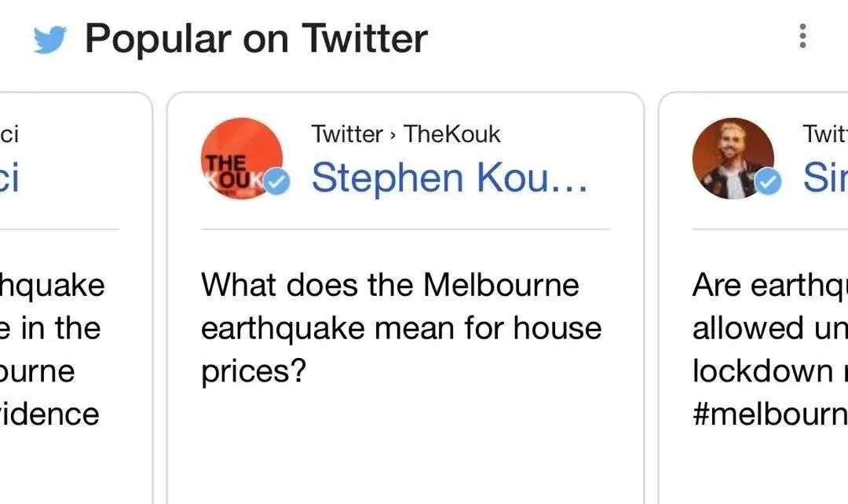
Task: Open the right card's profile photo
Action: [732, 157]
